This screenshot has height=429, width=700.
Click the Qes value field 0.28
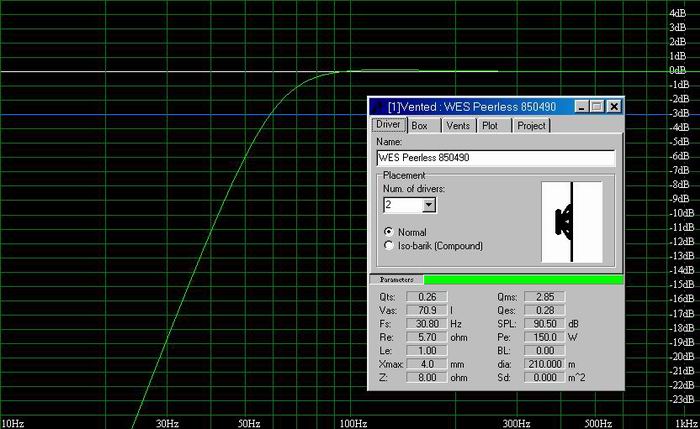point(545,310)
